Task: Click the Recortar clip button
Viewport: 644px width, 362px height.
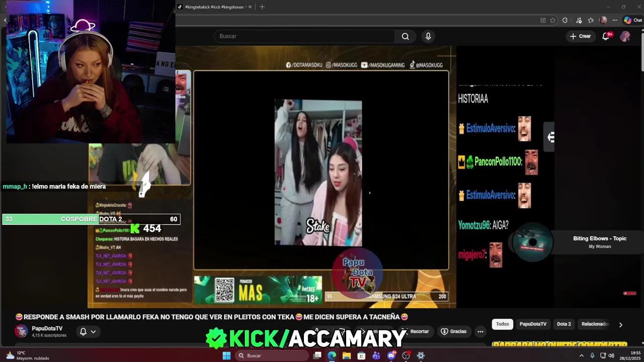Action: (416, 331)
